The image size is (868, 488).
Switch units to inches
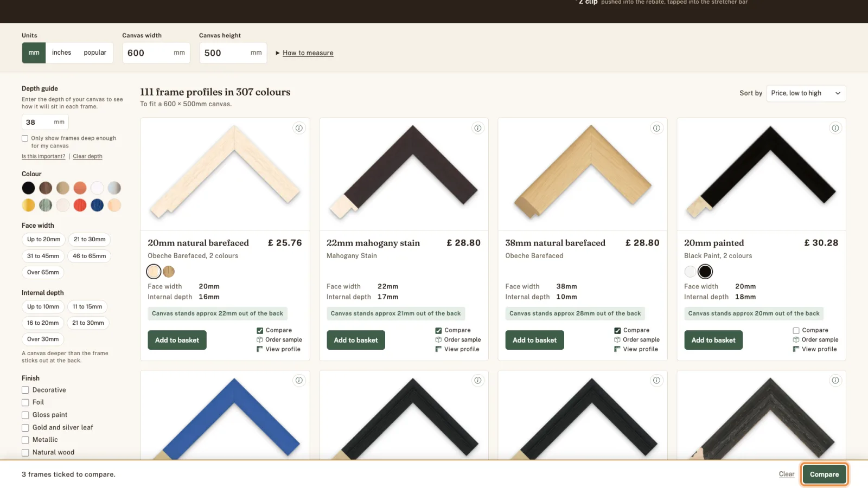coord(61,53)
